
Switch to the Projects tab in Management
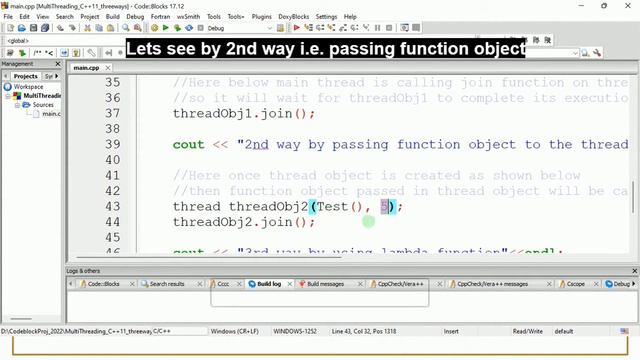(25, 76)
